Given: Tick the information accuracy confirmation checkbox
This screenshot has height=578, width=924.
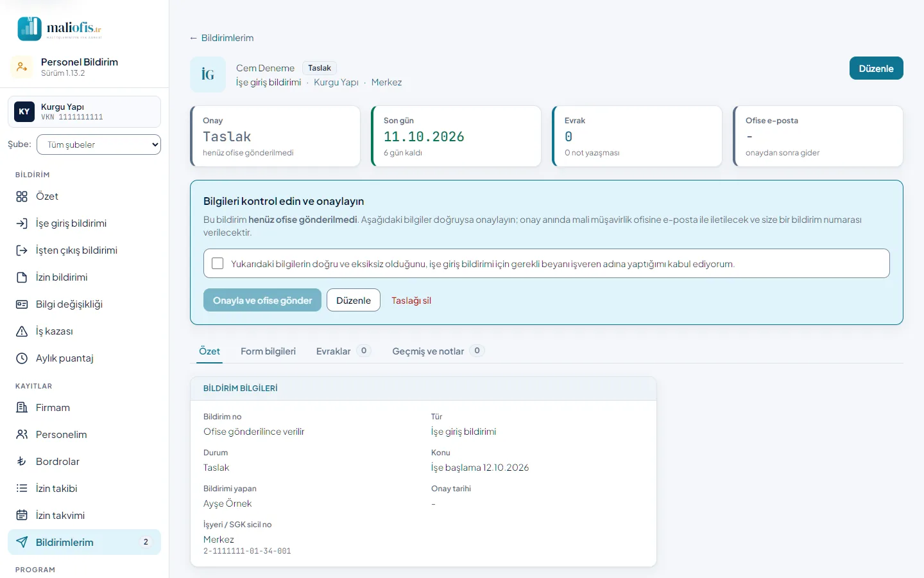Looking at the screenshot, I should (x=218, y=263).
